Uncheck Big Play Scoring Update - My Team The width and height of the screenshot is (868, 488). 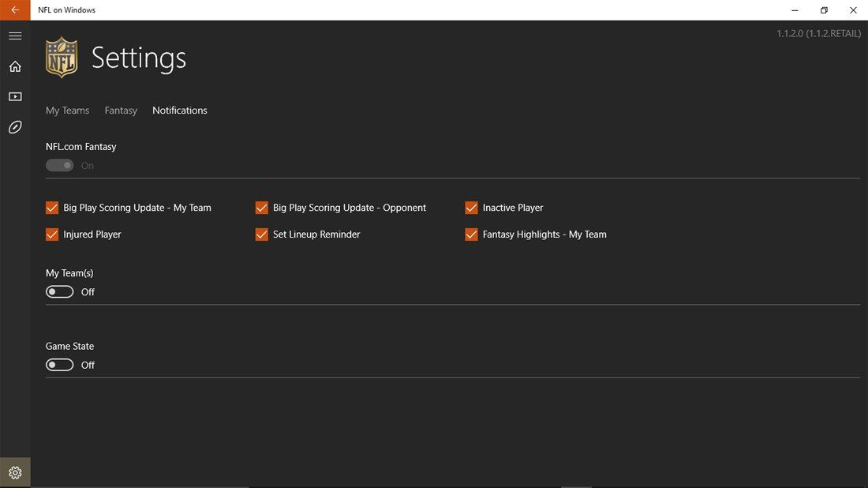coord(52,208)
